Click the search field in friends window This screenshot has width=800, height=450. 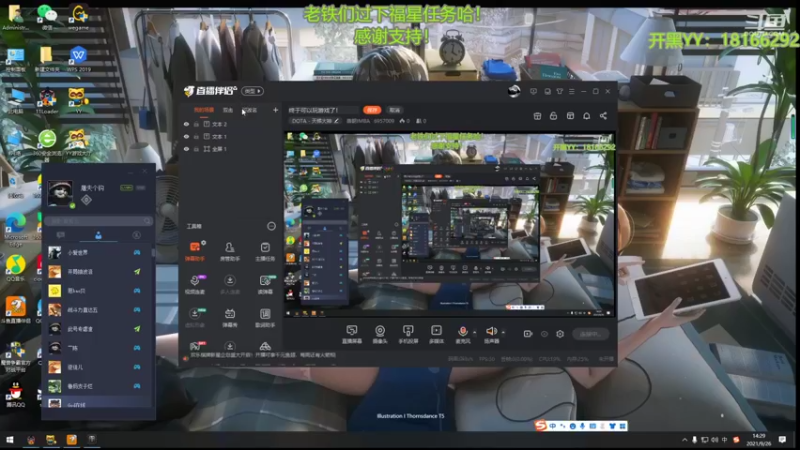(98, 221)
